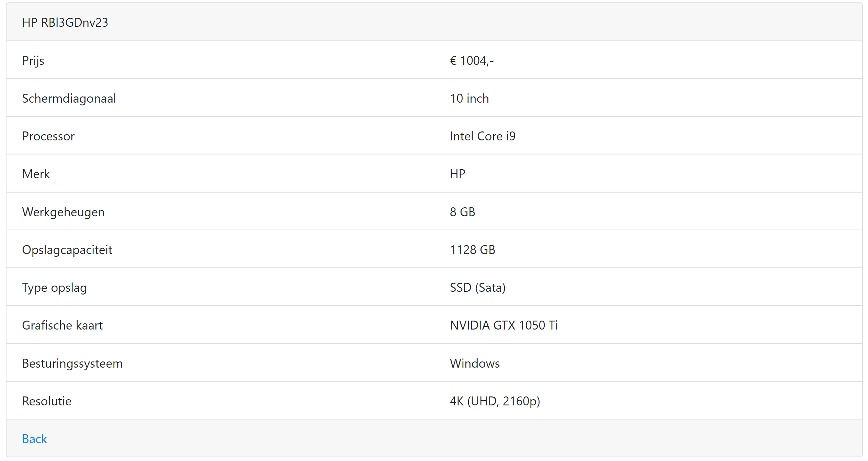This screenshot has width=868, height=461.
Task: Select the 10 inch value
Action: click(x=469, y=99)
